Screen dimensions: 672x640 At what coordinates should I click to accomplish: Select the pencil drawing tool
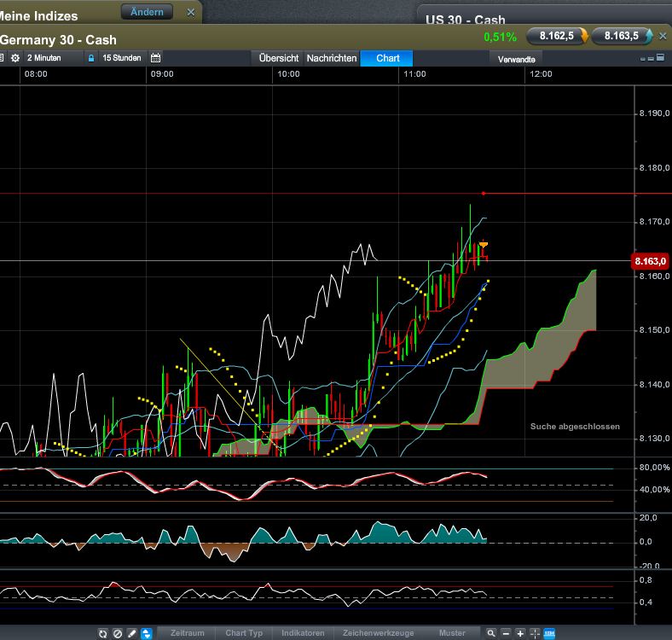(132, 633)
